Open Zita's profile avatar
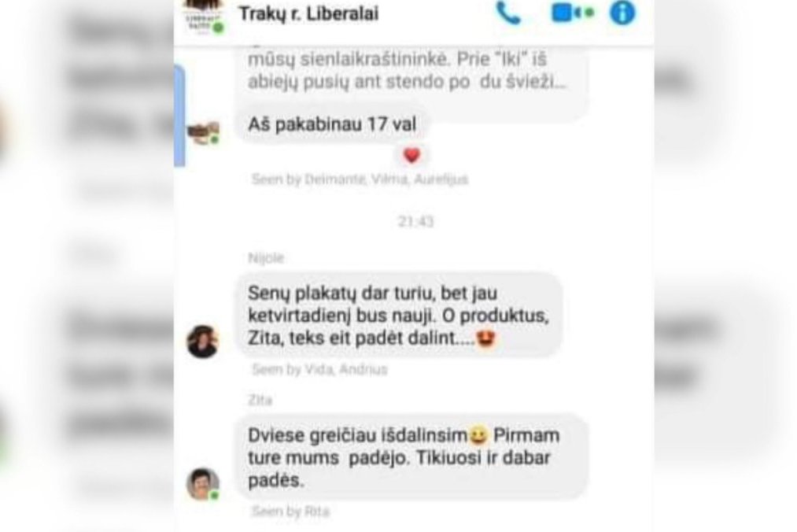 (203, 484)
